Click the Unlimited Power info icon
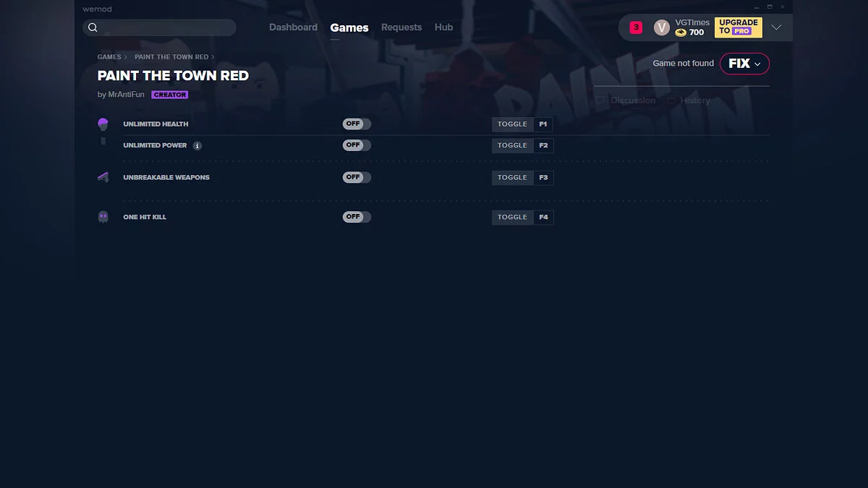868x488 pixels. [x=197, y=145]
